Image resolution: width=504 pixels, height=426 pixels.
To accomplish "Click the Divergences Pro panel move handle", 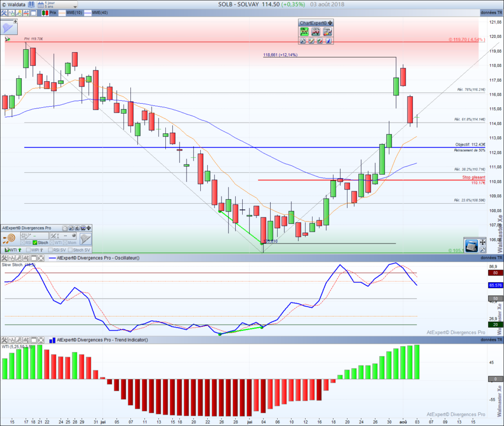I will coord(89,228).
